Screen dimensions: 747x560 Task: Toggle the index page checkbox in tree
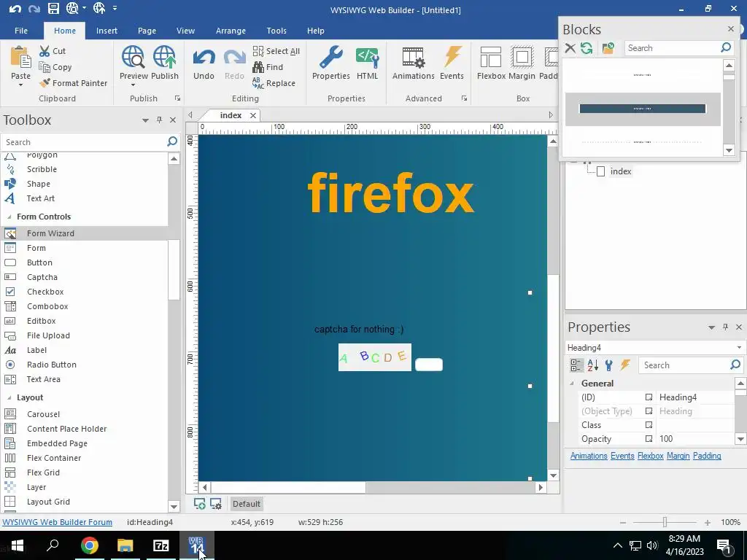pos(601,171)
